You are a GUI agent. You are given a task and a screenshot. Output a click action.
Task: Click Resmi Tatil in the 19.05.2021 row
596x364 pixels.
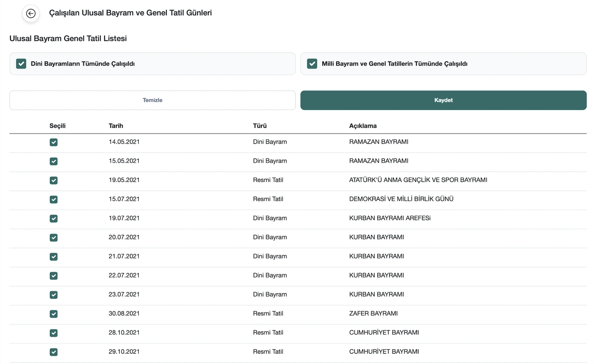[x=268, y=180]
